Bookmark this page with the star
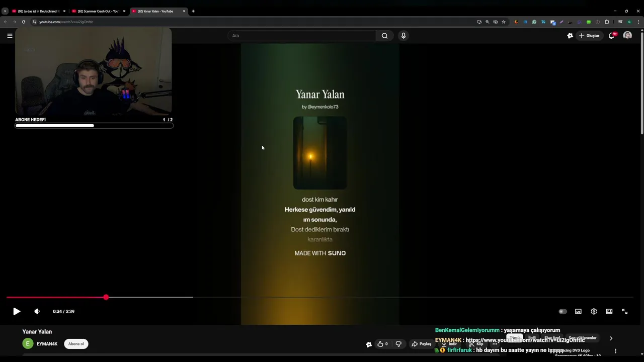This screenshot has width=644, height=362. click(503, 22)
